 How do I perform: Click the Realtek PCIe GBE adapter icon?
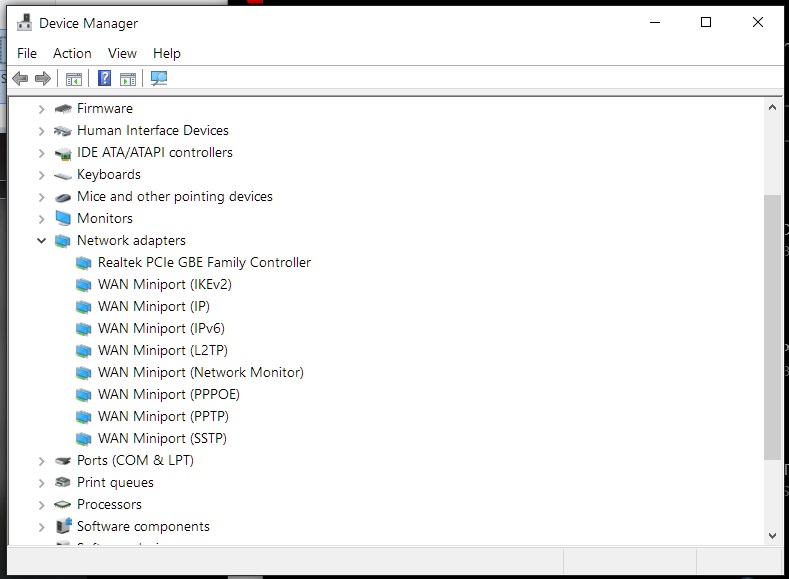[x=84, y=263]
